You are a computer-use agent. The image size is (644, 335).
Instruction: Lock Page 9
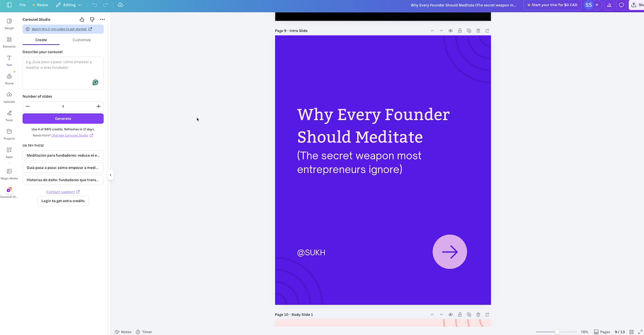(459, 31)
